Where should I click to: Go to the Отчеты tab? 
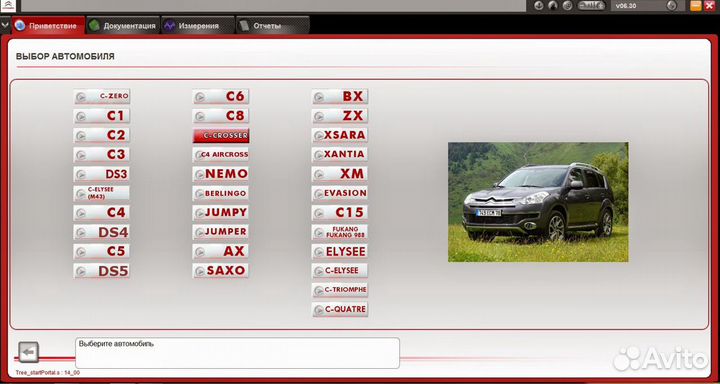[272, 25]
